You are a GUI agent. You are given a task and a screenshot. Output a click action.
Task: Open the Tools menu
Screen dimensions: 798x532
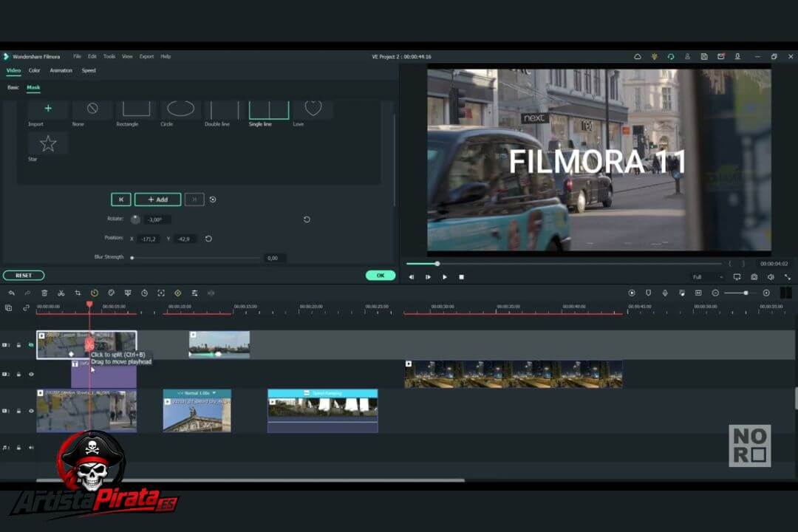109,56
